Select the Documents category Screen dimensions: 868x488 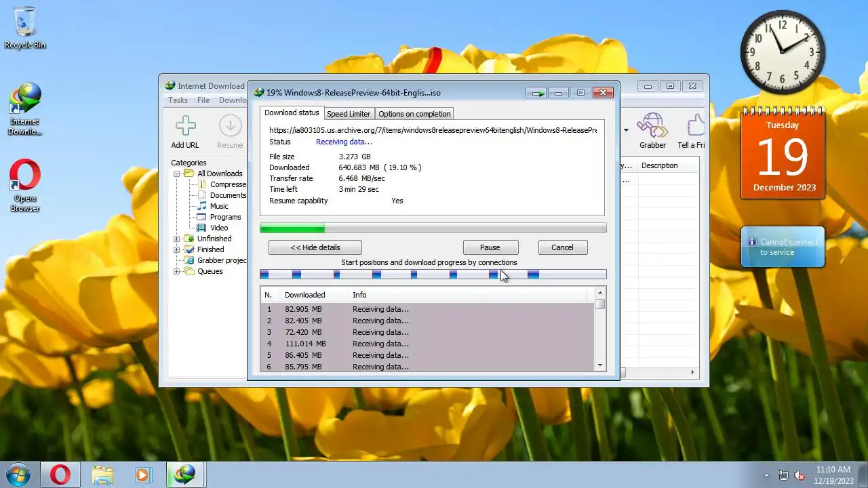point(228,195)
